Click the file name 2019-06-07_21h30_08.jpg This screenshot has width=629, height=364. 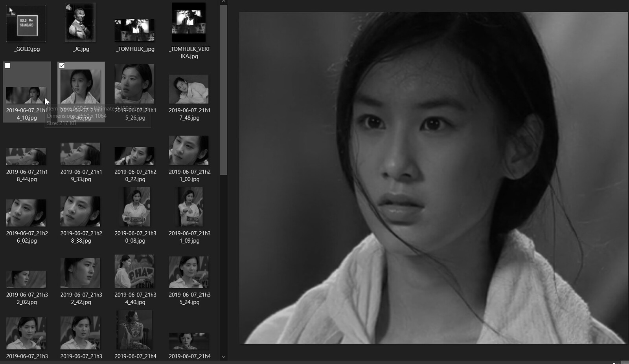click(135, 237)
